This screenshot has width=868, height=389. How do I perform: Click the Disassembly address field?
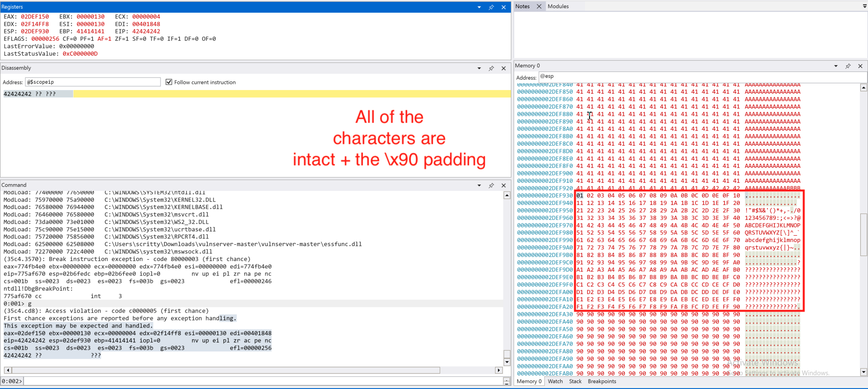coord(93,82)
